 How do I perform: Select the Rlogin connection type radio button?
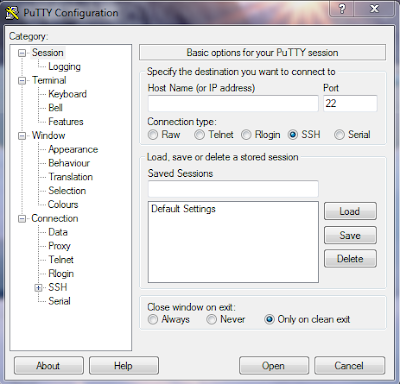point(246,135)
